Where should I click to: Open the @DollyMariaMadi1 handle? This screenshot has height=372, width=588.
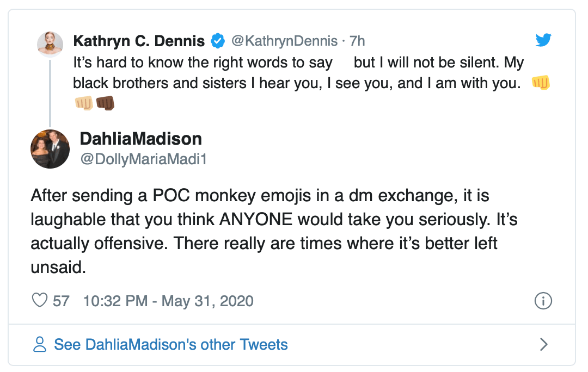pos(143,159)
